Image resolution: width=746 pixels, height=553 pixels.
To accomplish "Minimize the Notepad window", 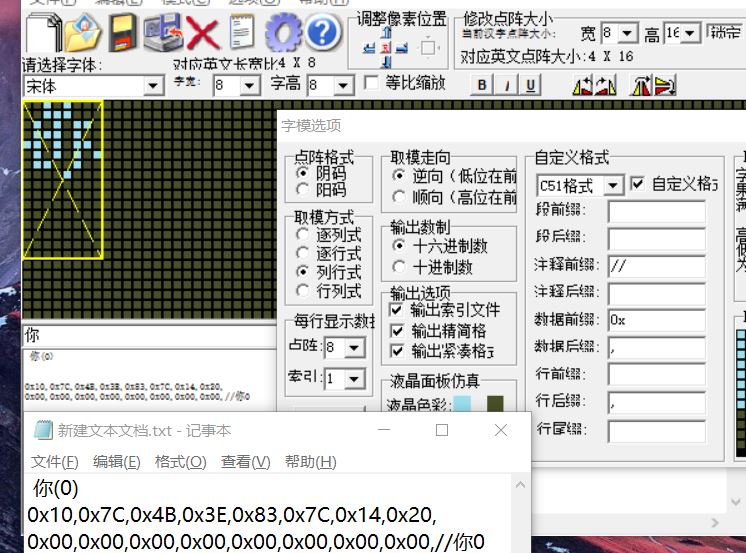I will pos(384,430).
